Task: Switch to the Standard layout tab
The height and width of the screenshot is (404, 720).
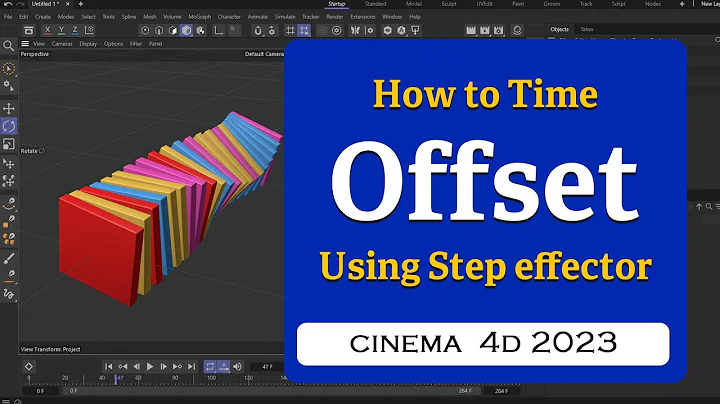Action: [x=376, y=4]
